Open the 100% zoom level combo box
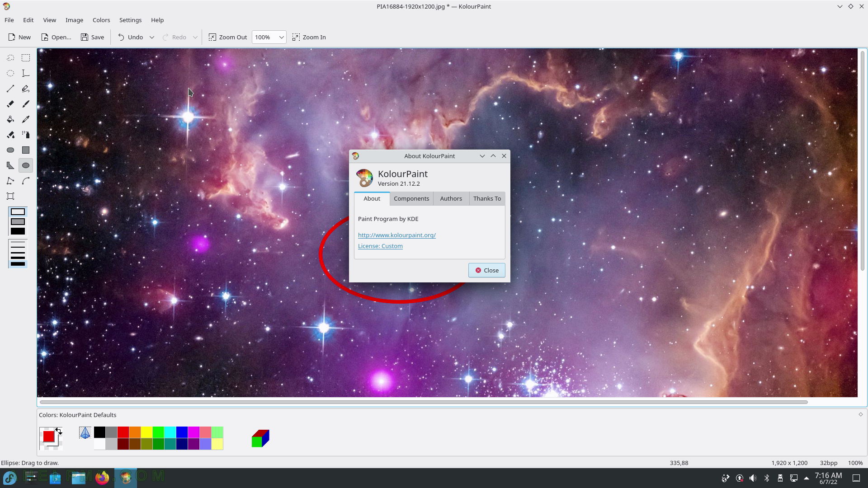 click(269, 37)
